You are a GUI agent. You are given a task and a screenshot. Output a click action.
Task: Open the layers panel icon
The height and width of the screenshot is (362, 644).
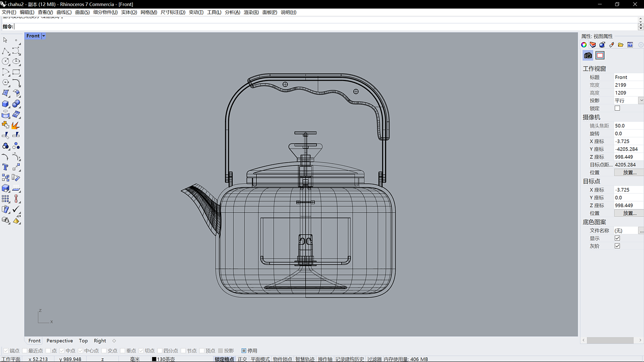[593, 45]
